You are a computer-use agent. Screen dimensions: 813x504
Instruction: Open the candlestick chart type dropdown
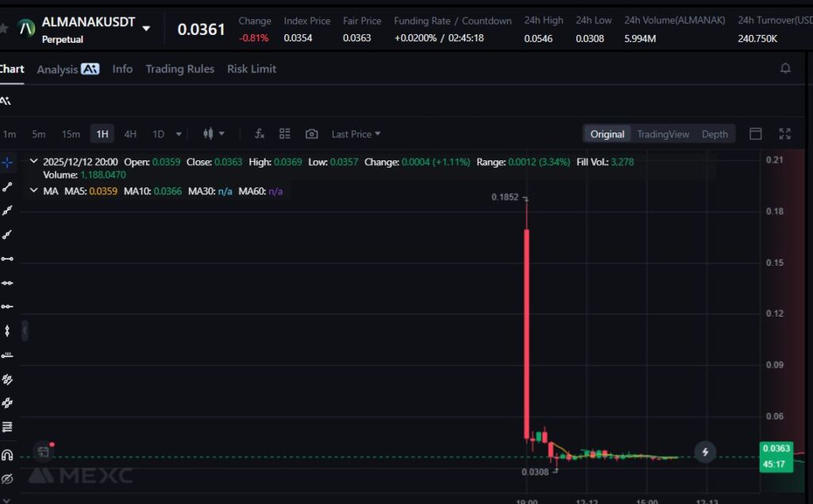(214, 134)
